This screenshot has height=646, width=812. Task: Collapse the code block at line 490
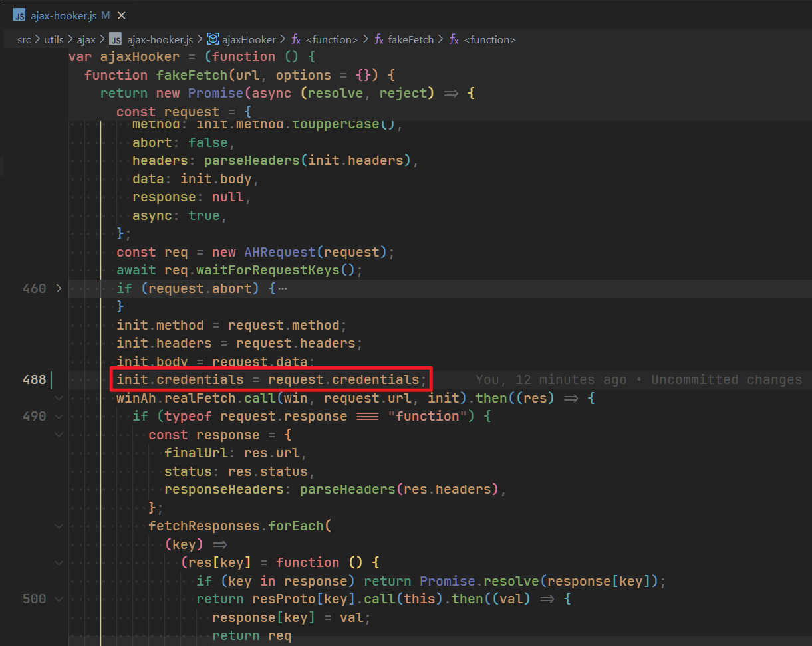click(x=59, y=417)
